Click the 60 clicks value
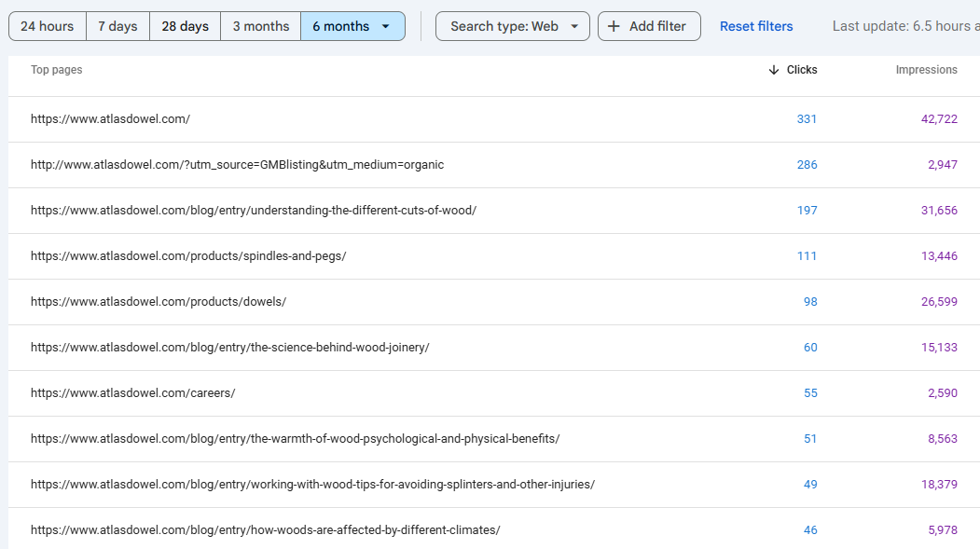The height and width of the screenshot is (549, 980). pyautogui.click(x=810, y=348)
